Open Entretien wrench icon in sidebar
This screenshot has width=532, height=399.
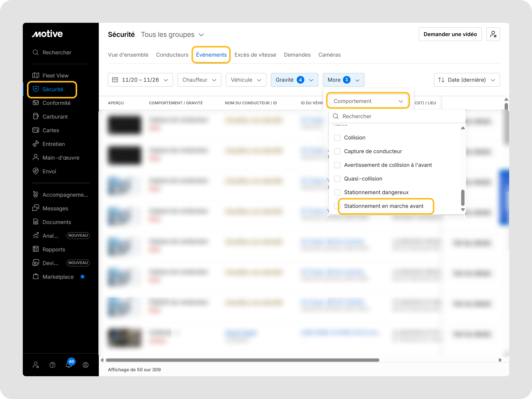tap(36, 144)
